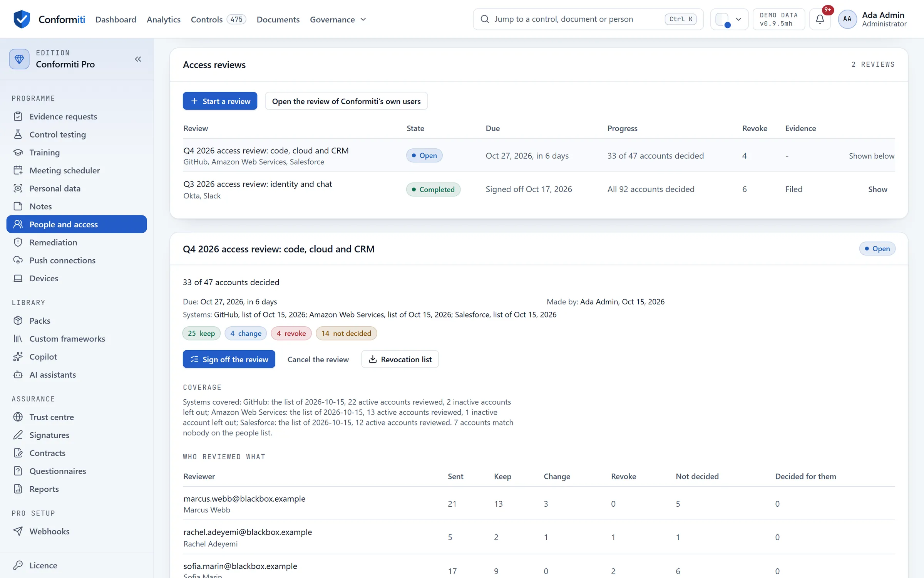
Task: Open Webhooks under Pro setup
Action: tap(77, 531)
